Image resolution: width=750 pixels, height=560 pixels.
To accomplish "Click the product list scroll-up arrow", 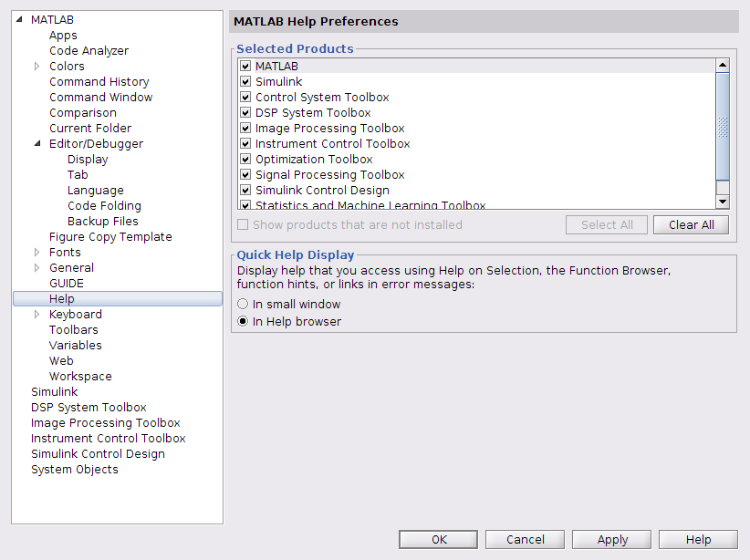I will (x=723, y=65).
